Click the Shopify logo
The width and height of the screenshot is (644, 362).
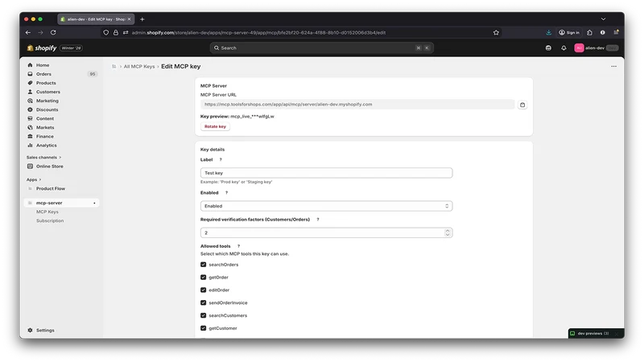pyautogui.click(x=42, y=48)
